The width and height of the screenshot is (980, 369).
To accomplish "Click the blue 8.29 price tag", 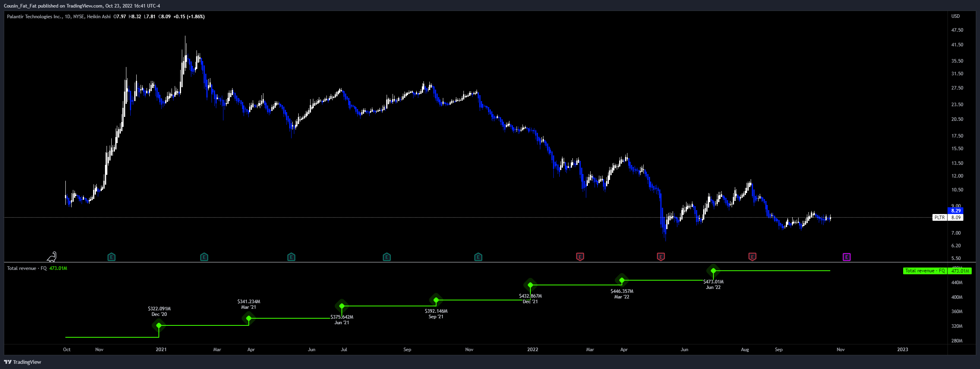I will tap(956, 211).
